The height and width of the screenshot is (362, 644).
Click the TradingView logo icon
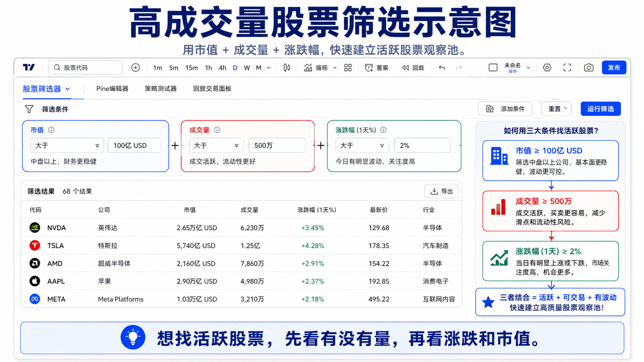click(29, 68)
